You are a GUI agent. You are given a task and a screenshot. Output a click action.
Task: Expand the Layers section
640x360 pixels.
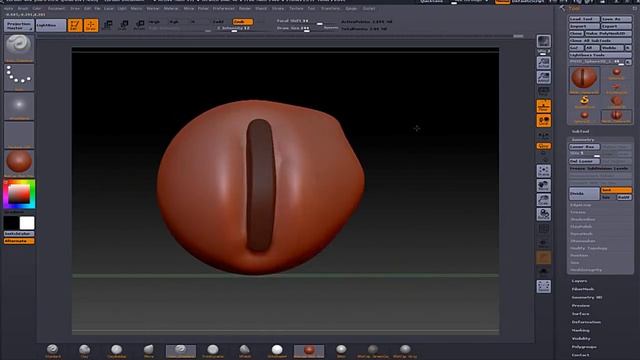pyautogui.click(x=579, y=281)
